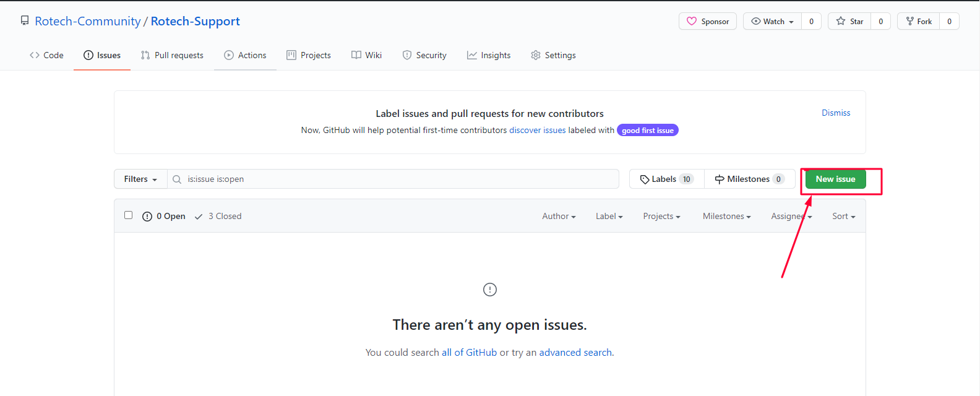Open the Labels list

coord(667,179)
